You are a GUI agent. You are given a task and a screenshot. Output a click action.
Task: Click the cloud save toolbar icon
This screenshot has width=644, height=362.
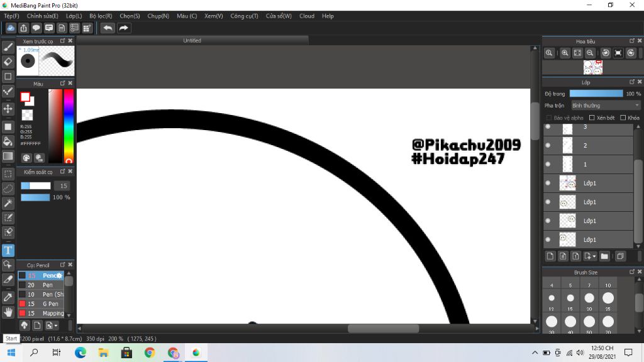[11, 28]
